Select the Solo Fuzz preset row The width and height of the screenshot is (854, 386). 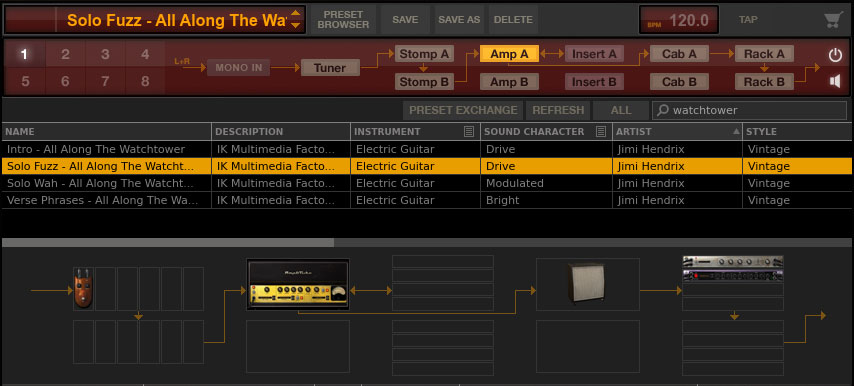427,166
